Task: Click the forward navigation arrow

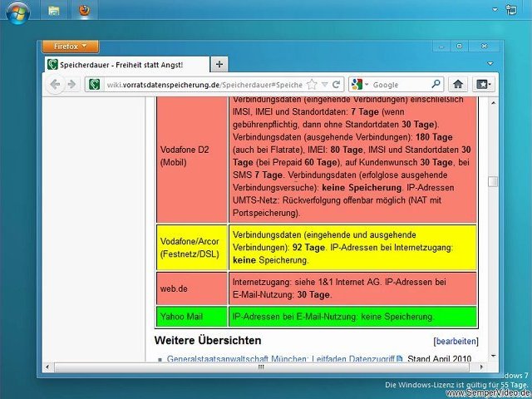Action: (71, 84)
